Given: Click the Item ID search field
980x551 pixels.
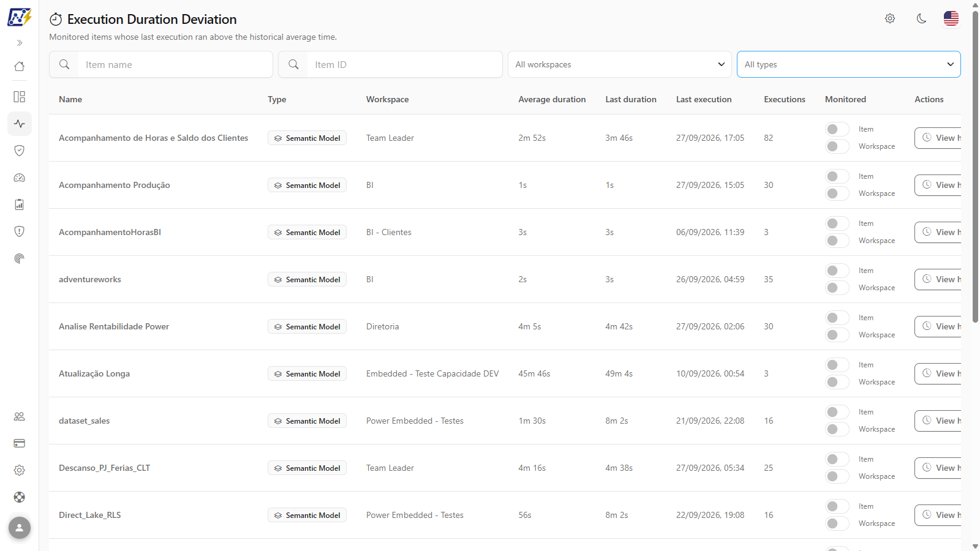Looking at the screenshot, I should pyautogui.click(x=390, y=64).
